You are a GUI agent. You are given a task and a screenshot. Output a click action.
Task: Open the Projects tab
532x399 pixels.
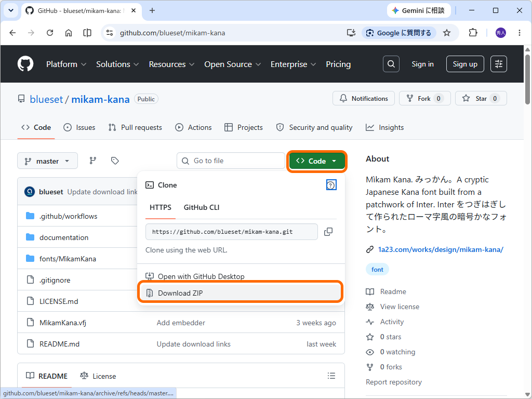(x=244, y=128)
